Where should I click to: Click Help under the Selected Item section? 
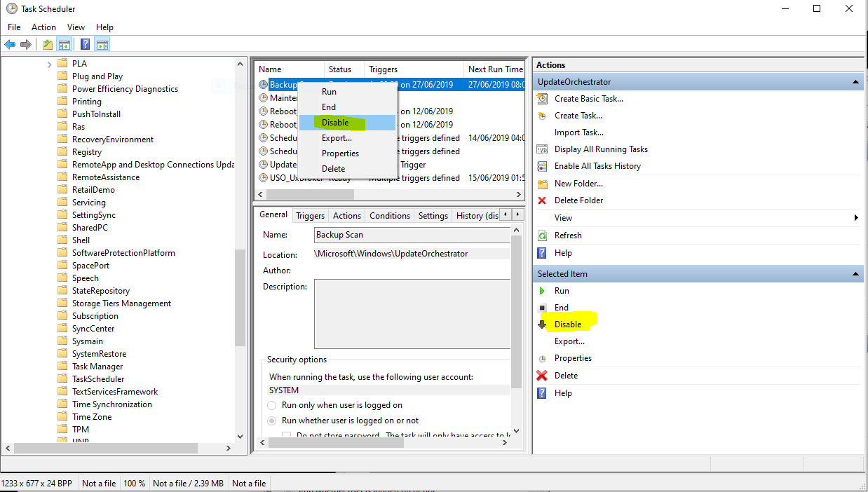click(563, 393)
